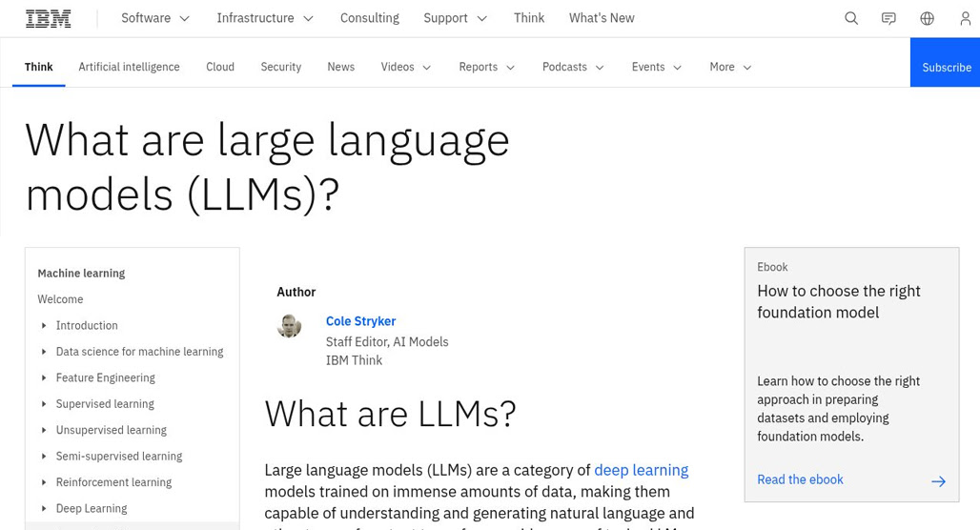Open the chat bubble icon

888,19
